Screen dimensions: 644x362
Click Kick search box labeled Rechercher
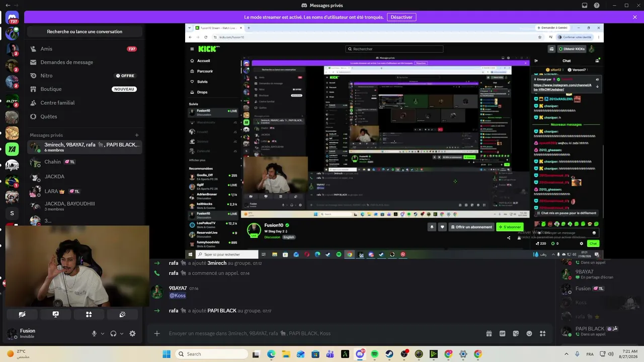[x=395, y=49]
